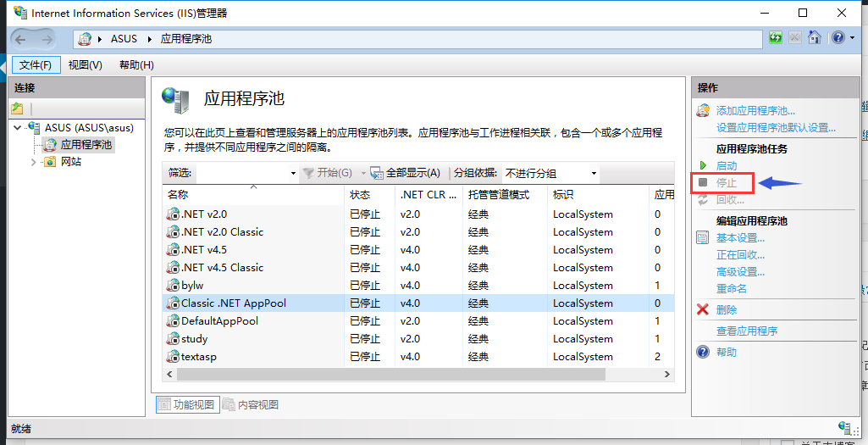The image size is (868, 445).
Task: Open the 帮助(H) menu
Action: (136, 64)
